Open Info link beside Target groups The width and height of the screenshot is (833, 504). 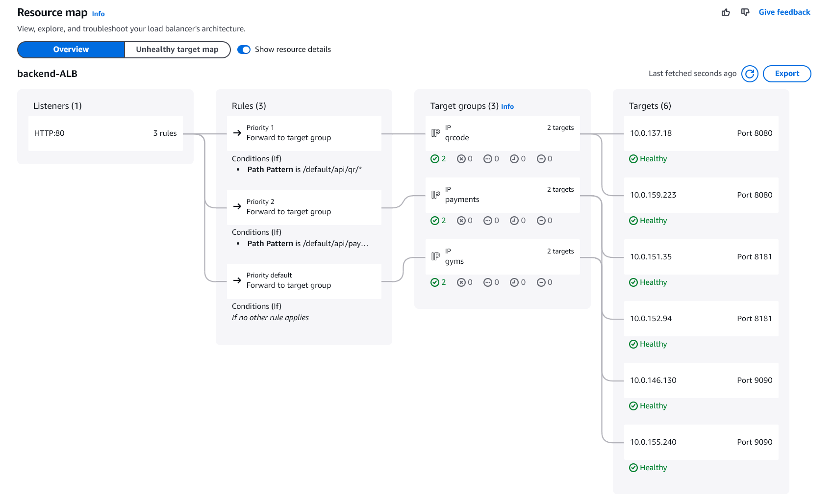tap(507, 106)
